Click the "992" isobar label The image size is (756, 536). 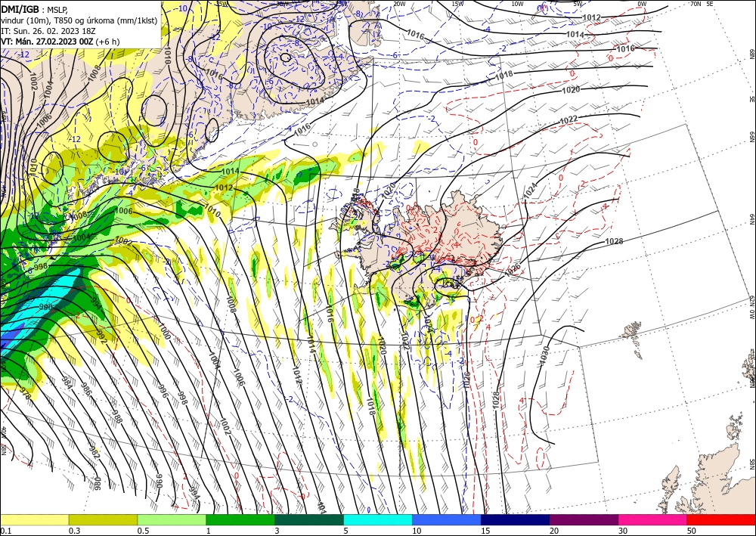[x=101, y=336]
